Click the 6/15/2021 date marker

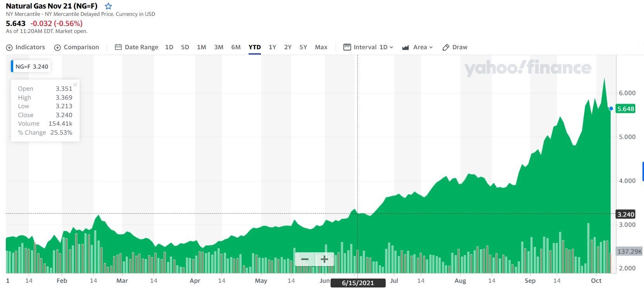tap(358, 283)
